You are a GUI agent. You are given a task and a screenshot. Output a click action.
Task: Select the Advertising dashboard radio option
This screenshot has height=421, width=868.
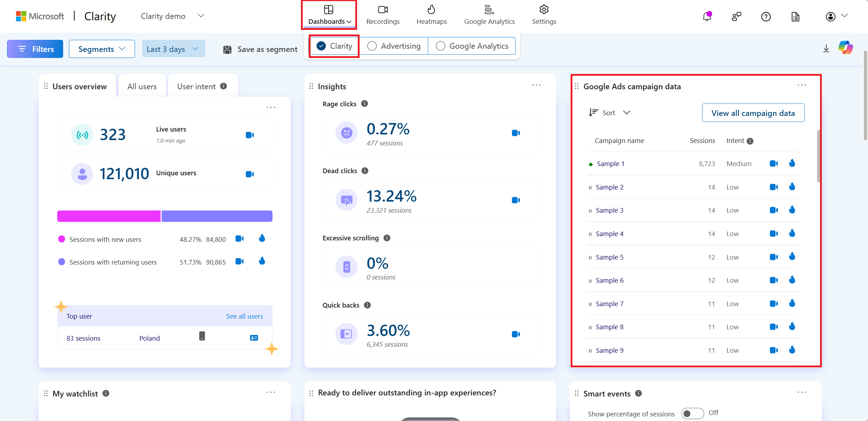coord(372,46)
